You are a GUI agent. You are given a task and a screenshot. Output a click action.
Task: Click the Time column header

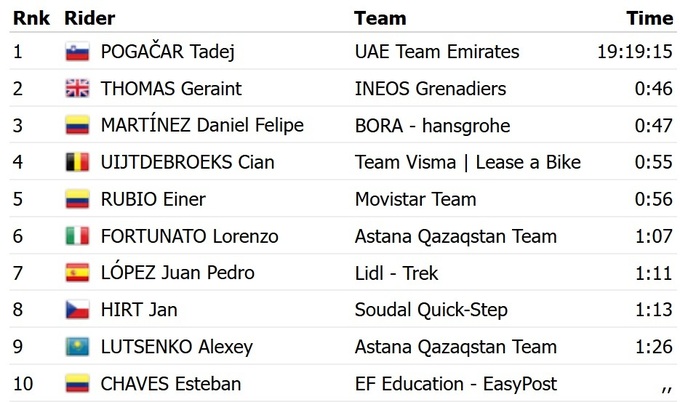(649, 18)
